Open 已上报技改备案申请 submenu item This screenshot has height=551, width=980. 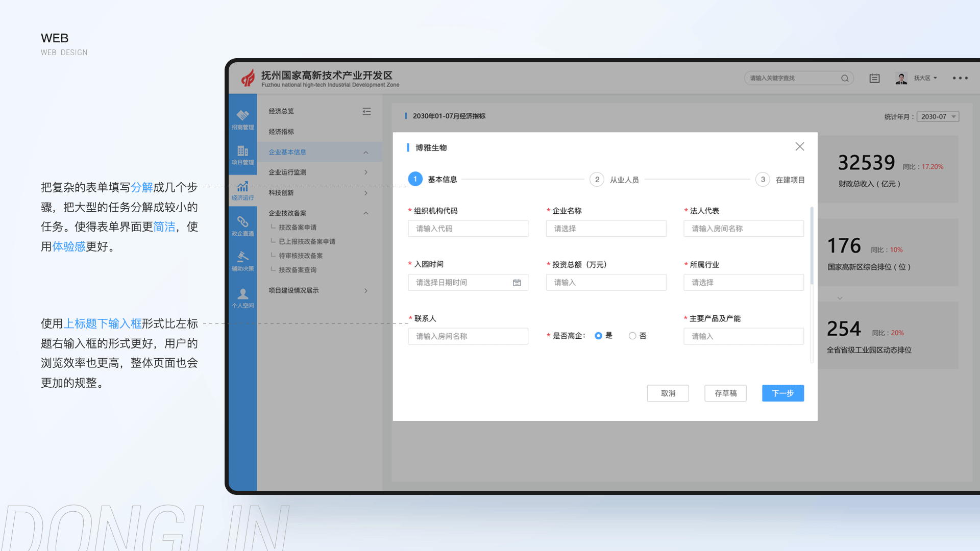pos(307,242)
